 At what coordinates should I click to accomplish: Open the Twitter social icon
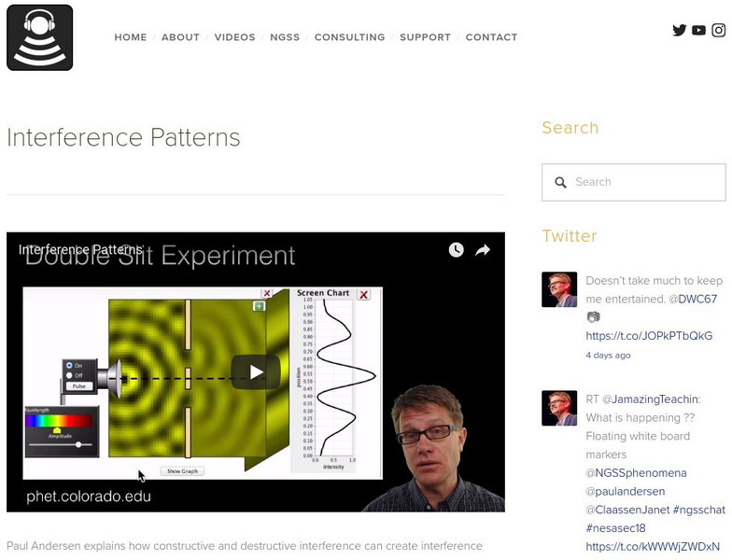[680, 30]
